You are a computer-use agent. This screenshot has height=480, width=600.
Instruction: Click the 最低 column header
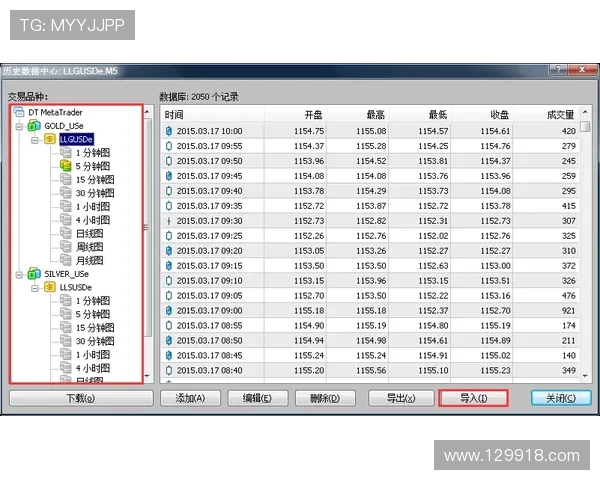click(x=420, y=114)
